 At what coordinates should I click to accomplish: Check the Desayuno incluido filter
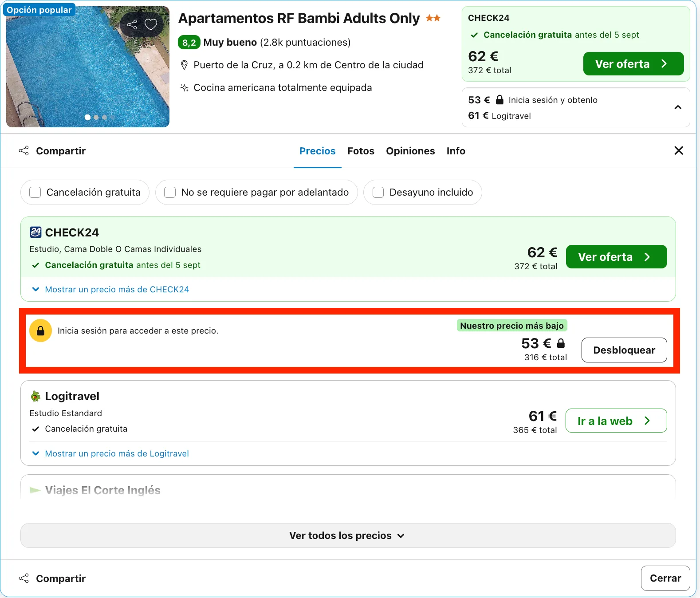click(378, 192)
